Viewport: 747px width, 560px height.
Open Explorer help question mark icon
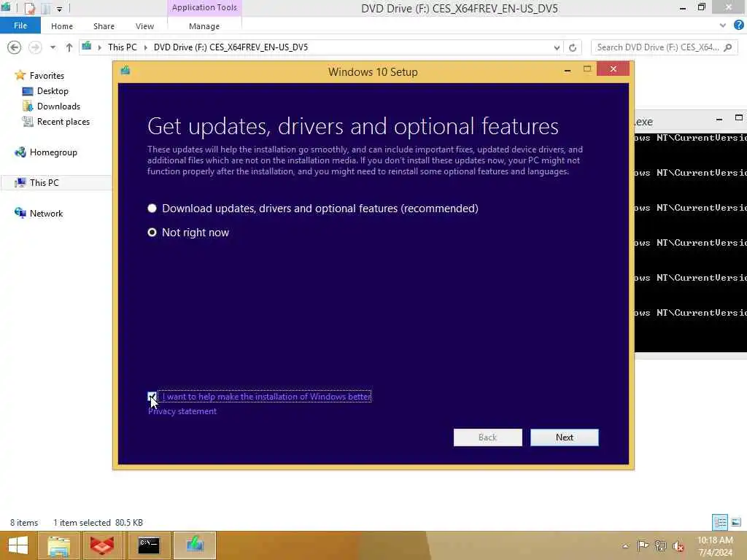click(x=738, y=26)
